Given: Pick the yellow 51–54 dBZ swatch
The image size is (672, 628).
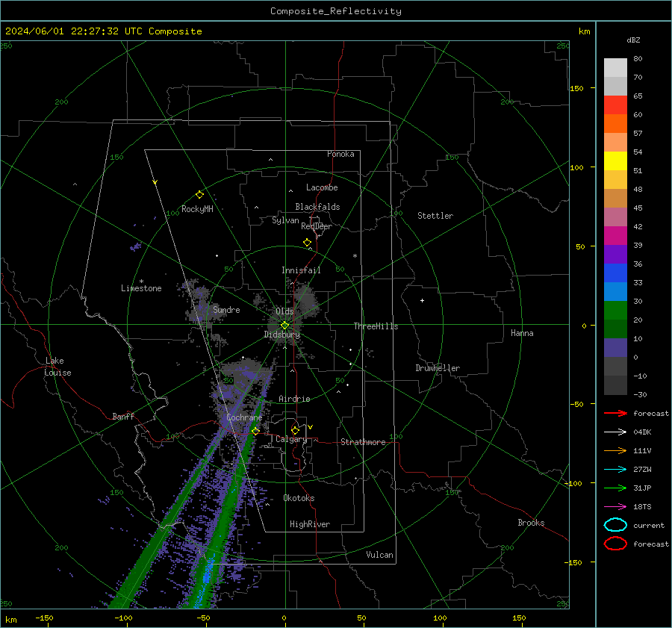Looking at the screenshot, I should tap(615, 161).
